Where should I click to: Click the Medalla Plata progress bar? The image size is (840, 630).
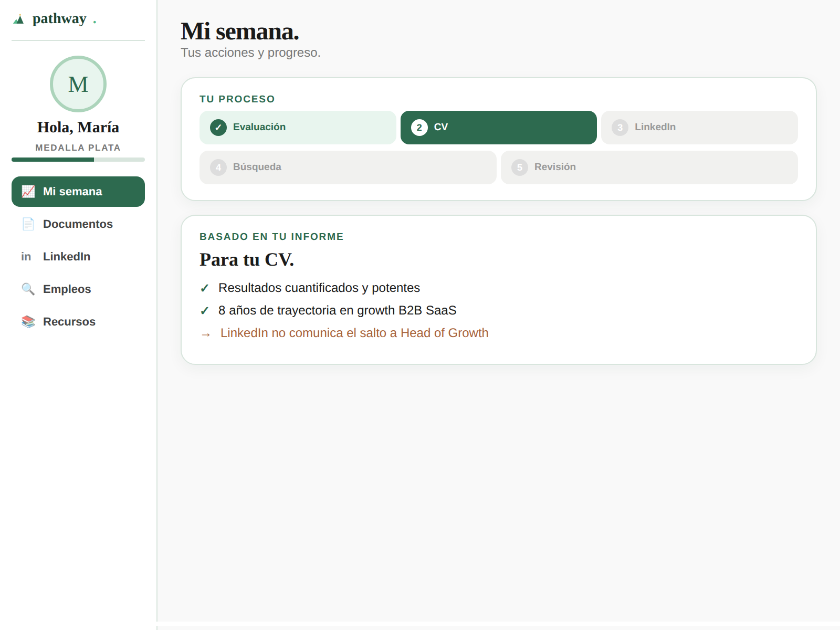pos(78,160)
